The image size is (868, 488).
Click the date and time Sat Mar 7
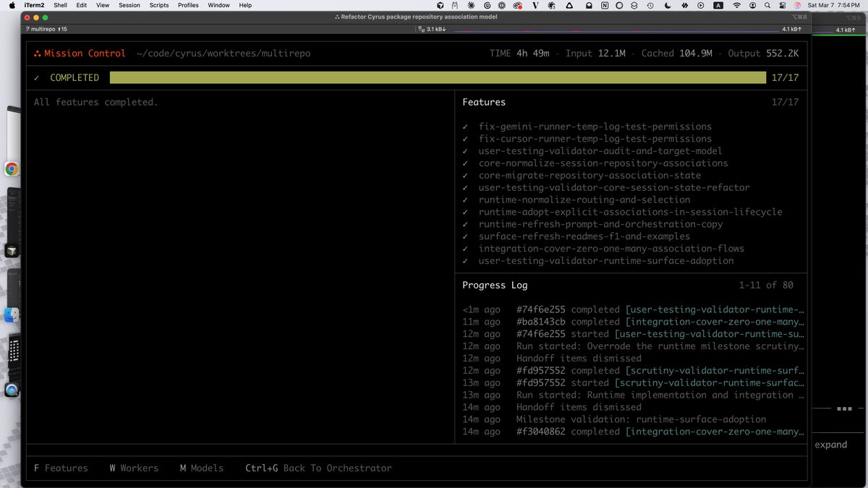tap(835, 5)
